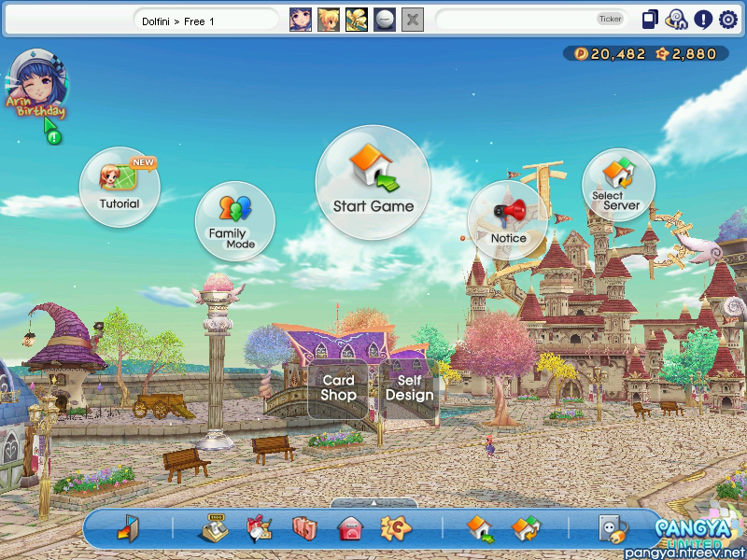Click the power plug icon

[613, 528]
